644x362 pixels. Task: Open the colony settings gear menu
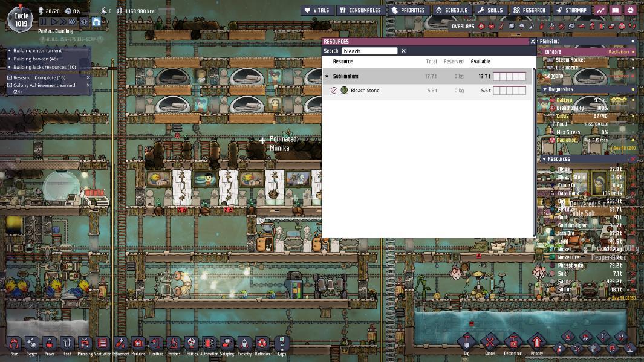[630, 10]
